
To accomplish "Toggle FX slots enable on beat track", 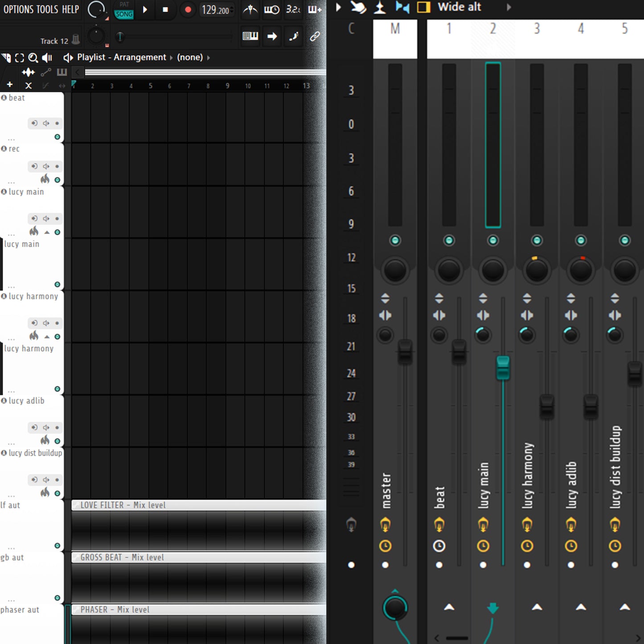I will point(439,525).
